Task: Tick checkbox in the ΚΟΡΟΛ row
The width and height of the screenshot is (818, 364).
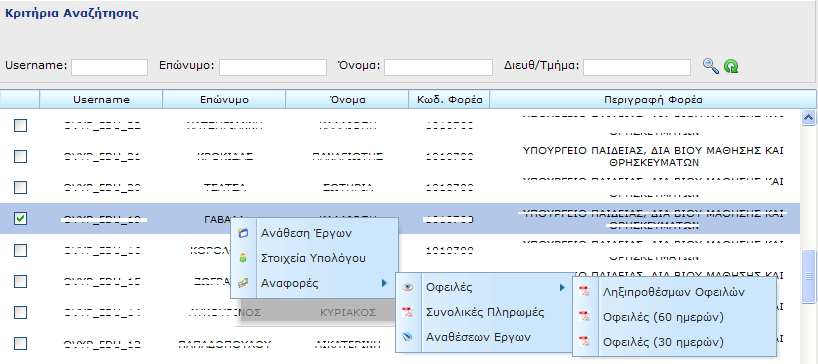Action: pyautogui.click(x=20, y=250)
